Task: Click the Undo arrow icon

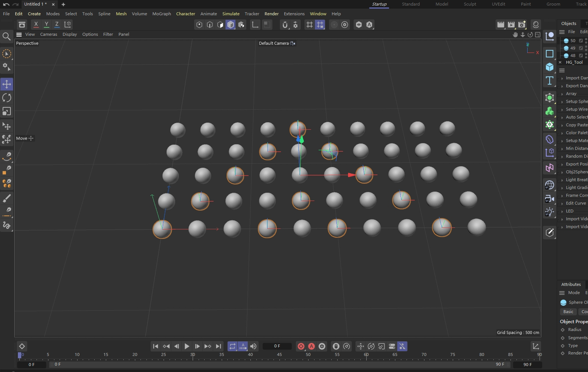Action: pos(6,4)
